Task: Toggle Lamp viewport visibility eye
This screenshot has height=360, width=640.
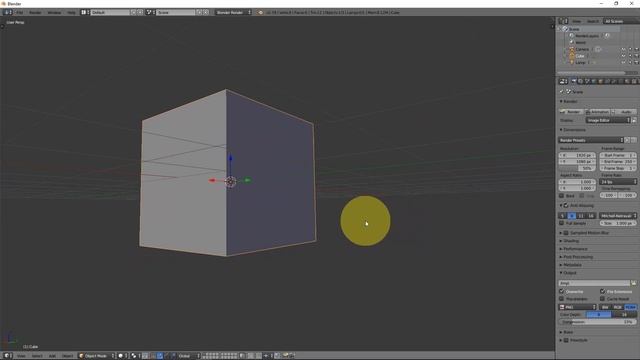Action: pos(623,62)
